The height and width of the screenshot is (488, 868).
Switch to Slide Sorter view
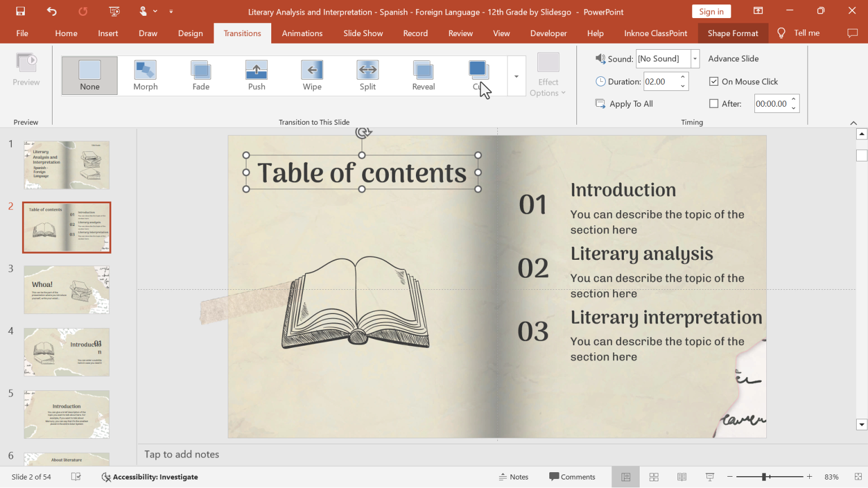coord(653,477)
